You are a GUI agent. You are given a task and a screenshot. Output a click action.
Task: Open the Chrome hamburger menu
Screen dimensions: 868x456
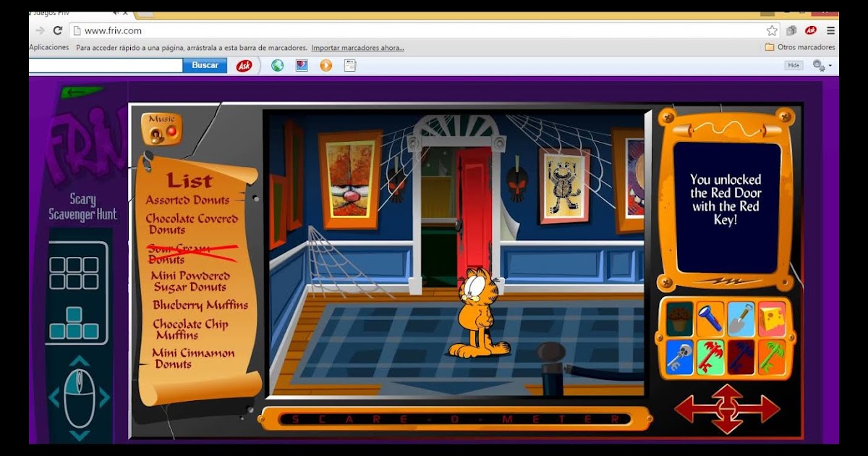pos(830,30)
